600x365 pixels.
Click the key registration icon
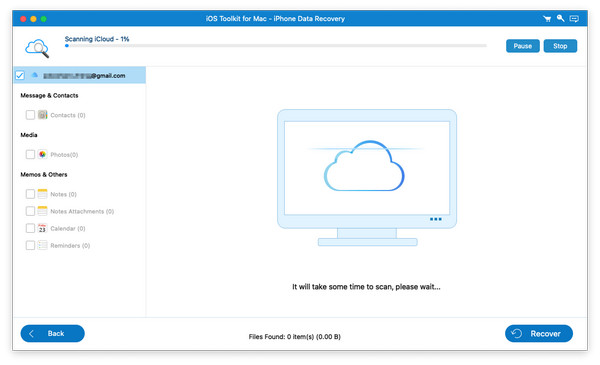tap(561, 18)
